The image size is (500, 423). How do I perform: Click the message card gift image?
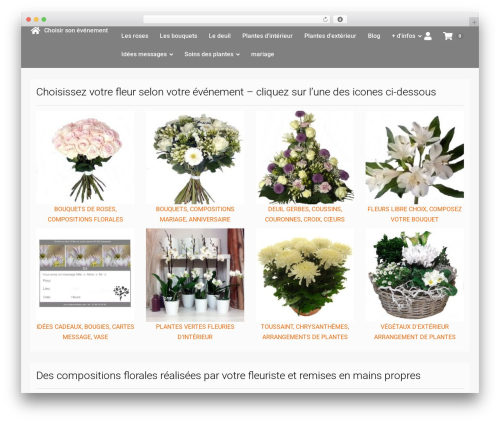coord(85,275)
